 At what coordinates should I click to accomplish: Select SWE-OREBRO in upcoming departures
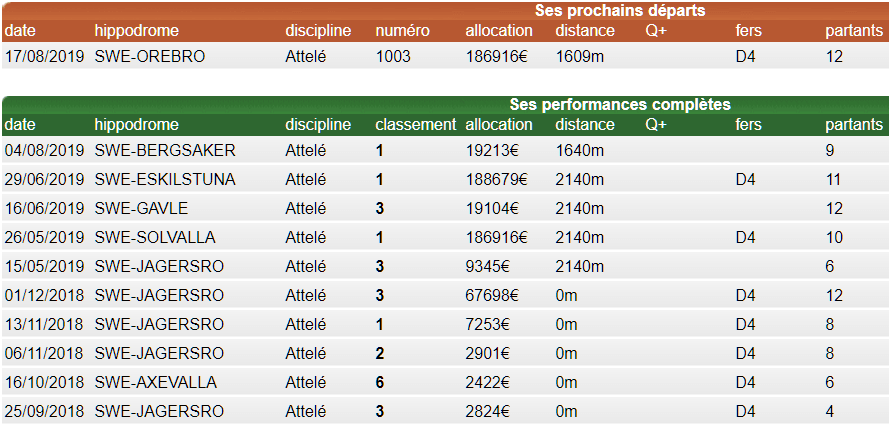(149, 57)
